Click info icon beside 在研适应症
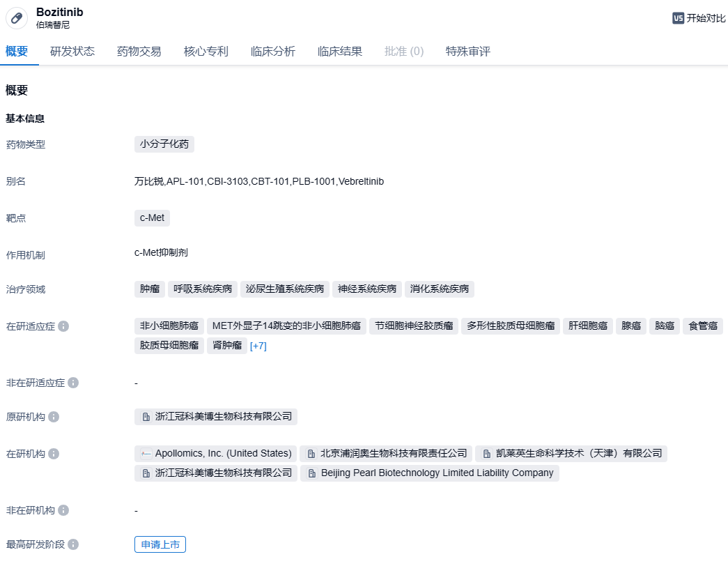The width and height of the screenshot is (728, 566). pyautogui.click(x=63, y=326)
